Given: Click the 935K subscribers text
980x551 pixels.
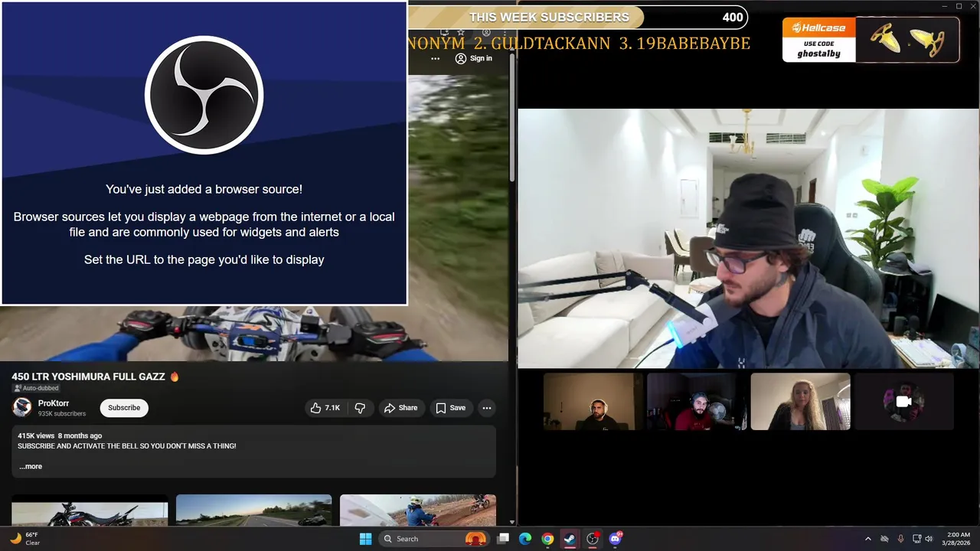Looking at the screenshot, I should [62, 414].
